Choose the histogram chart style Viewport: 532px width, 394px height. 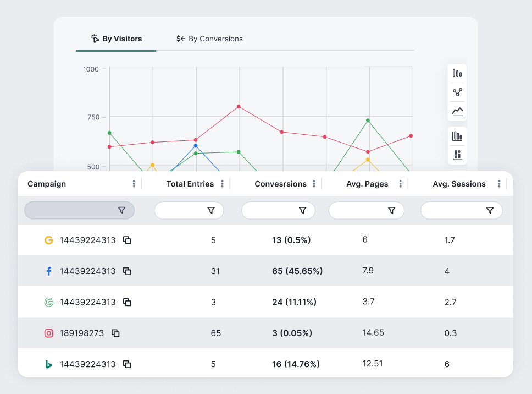[457, 135]
